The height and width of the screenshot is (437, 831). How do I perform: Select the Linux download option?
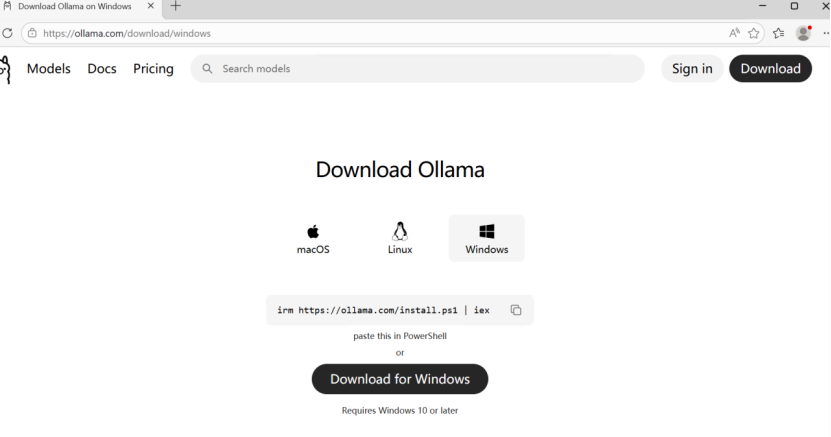pyautogui.click(x=400, y=238)
